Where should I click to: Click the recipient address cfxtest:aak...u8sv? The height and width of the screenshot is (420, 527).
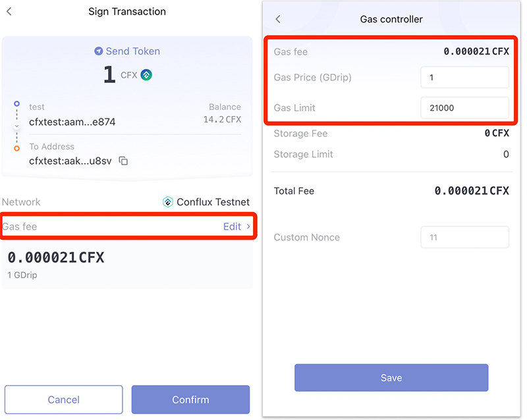[72, 161]
